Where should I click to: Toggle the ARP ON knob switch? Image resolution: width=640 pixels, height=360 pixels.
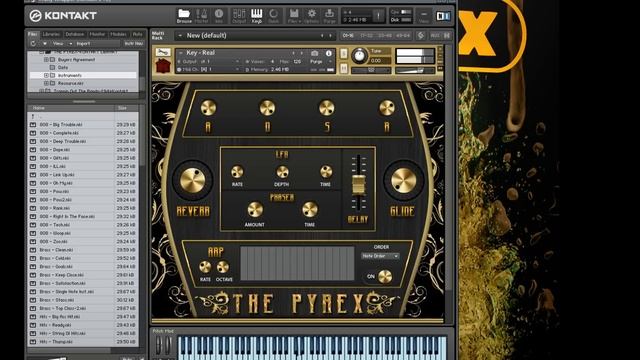click(x=384, y=277)
